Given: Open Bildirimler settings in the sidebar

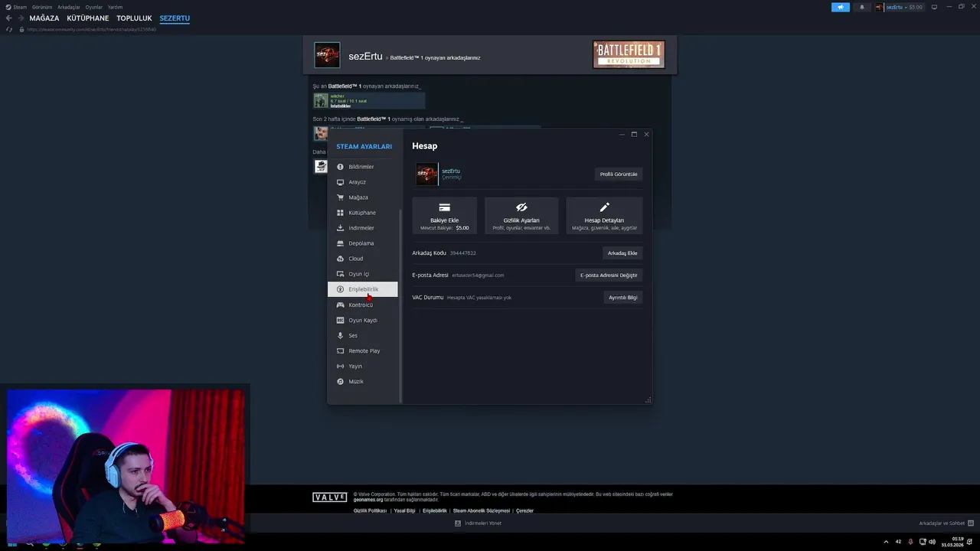Looking at the screenshot, I should 362,167.
